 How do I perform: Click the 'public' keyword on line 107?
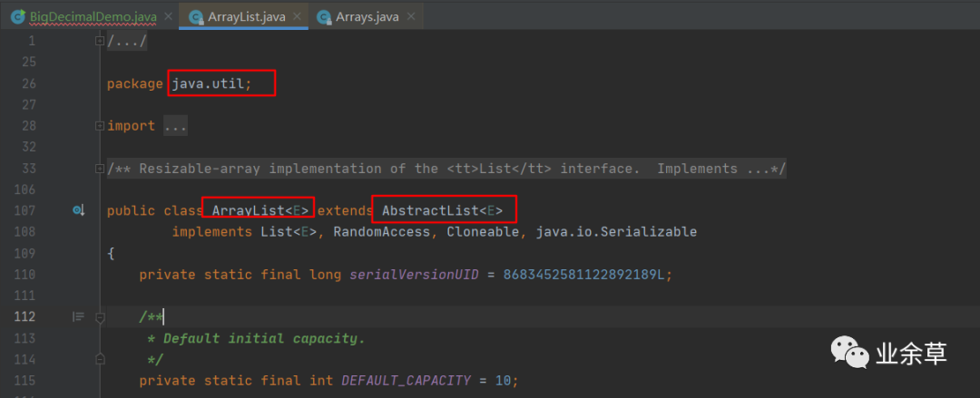(131, 210)
